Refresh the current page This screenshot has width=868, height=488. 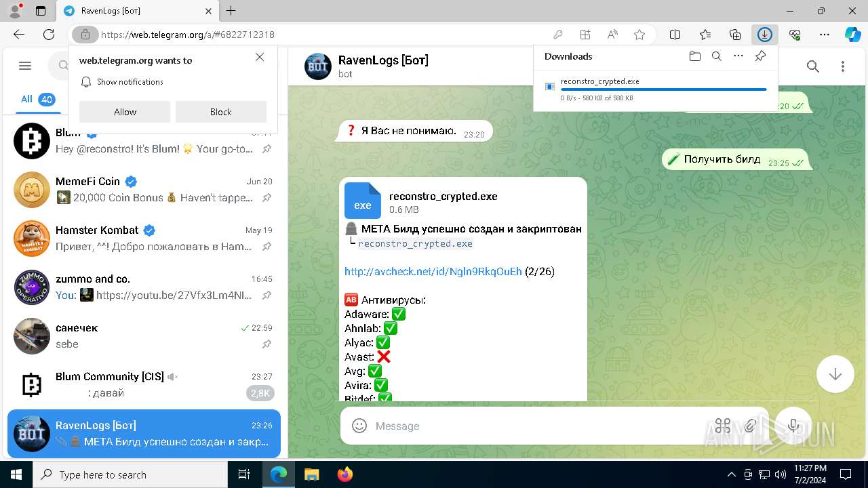click(49, 35)
